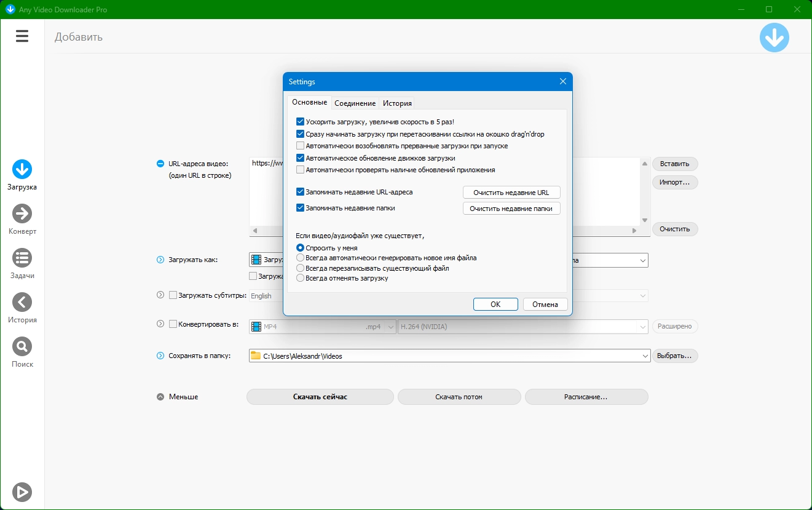Select Всегда отменять загрузку option
This screenshot has height=510, width=812.
300,278
